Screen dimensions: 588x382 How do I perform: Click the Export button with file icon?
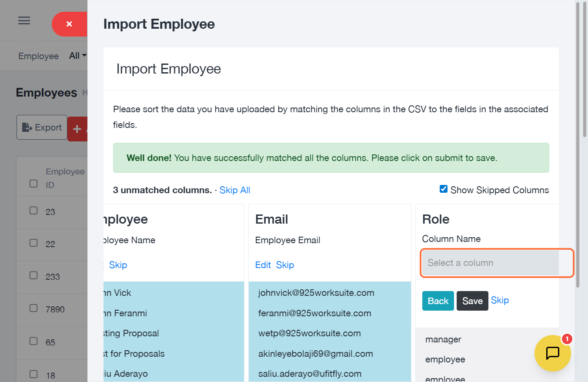(42, 127)
